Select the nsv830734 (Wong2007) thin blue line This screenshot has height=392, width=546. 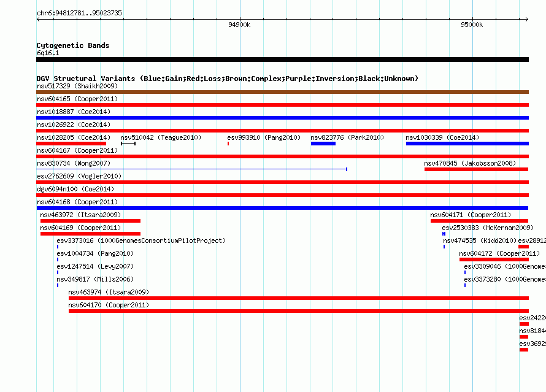click(192, 169)
